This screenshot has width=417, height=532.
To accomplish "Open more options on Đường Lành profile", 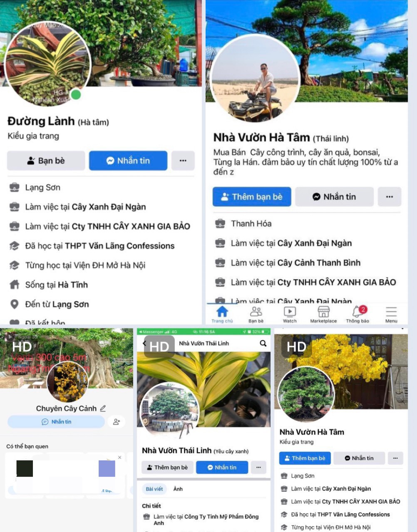I will pos(183,161).
